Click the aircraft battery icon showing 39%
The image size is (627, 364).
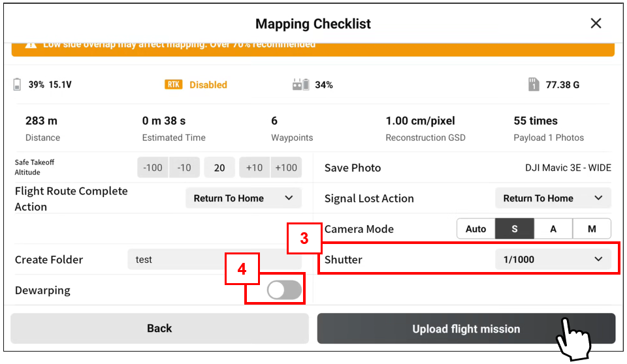pyautogui.click(x=17, y=84)
